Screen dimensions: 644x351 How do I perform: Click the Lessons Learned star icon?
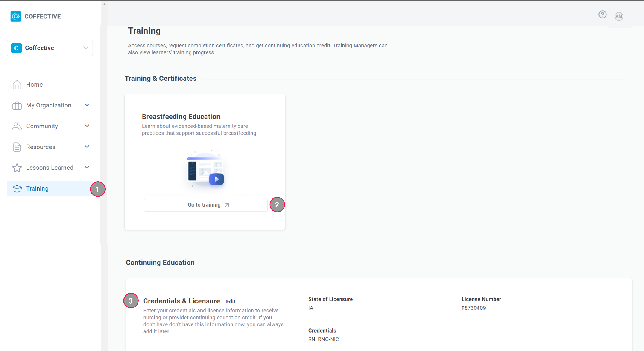point(17,168)
